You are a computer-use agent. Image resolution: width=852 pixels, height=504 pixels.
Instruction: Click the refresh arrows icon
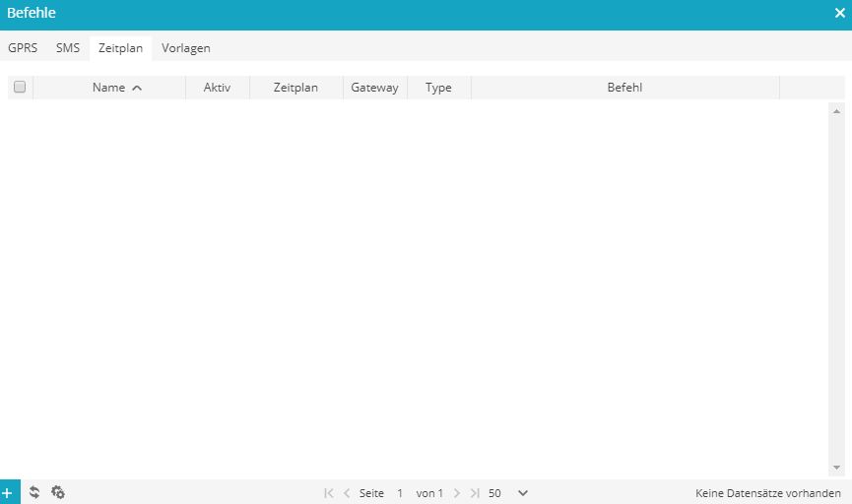pyautogui.click(x=34, y=492)
